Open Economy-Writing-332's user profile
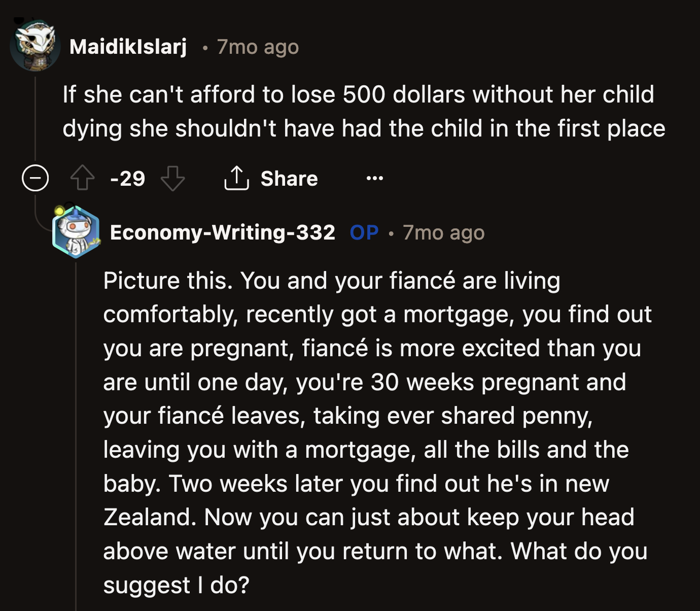This screenshot has width=700, height=611. (223, 232)
